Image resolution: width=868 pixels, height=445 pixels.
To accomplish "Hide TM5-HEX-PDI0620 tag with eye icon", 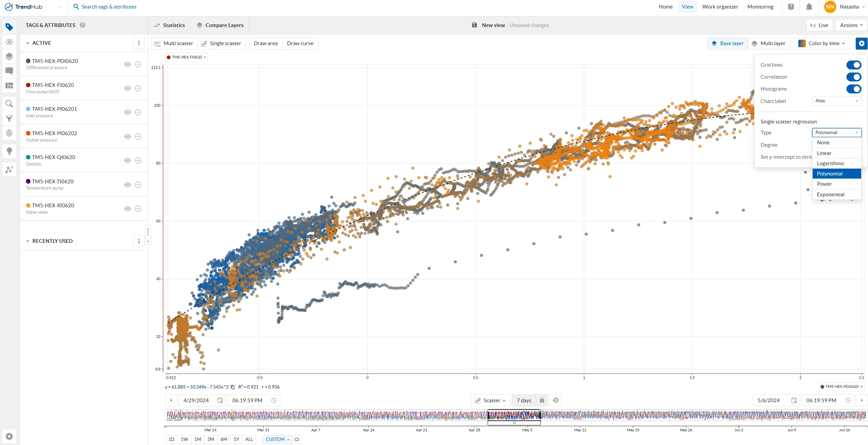I will 127,64.
